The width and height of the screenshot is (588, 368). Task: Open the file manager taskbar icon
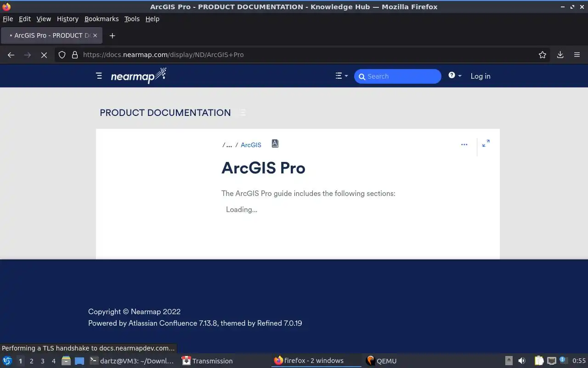click(66, 361)
